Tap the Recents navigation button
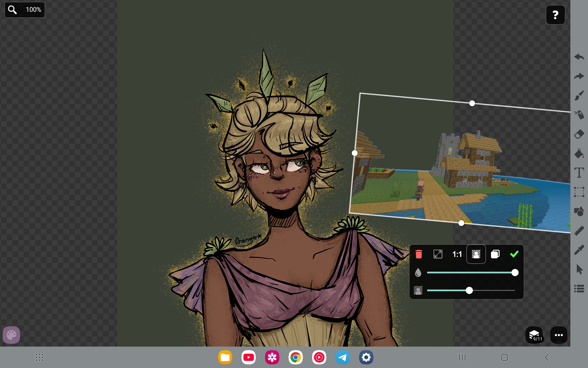Viewport: 588px width, 368px height. 462,357
